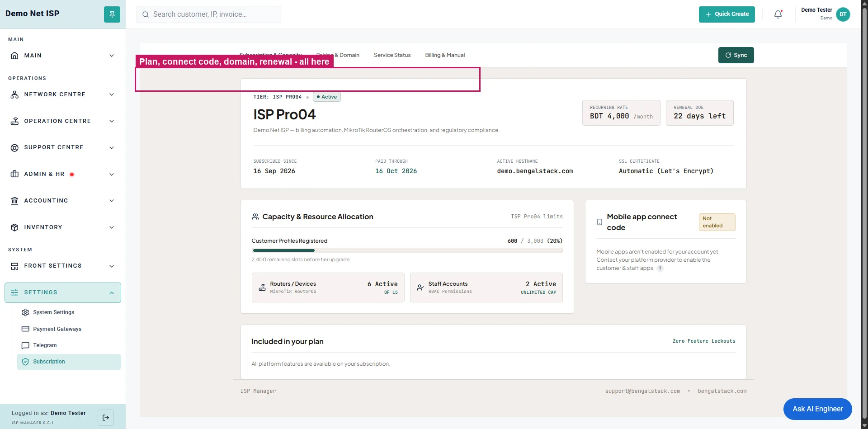Focus the customer search field
Screen dimensions: 868x429
(209, 14)
